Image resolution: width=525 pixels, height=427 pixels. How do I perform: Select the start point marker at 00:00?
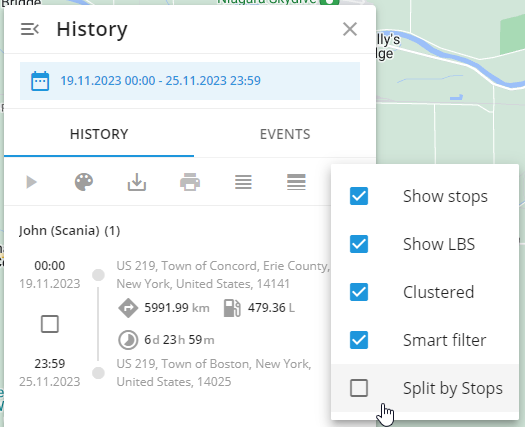click(x=98, y=275)
